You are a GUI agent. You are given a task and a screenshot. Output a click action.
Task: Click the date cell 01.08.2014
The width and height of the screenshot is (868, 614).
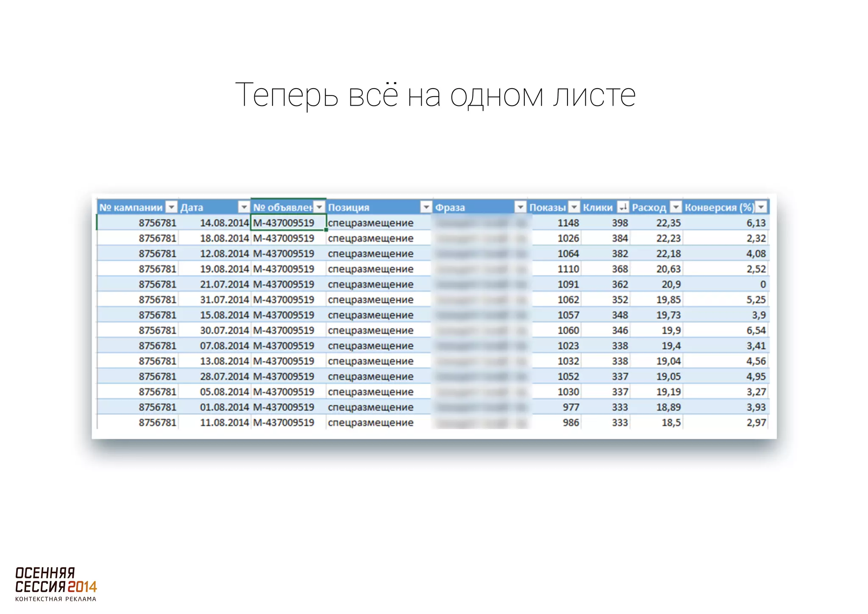(x=214, y=407)
